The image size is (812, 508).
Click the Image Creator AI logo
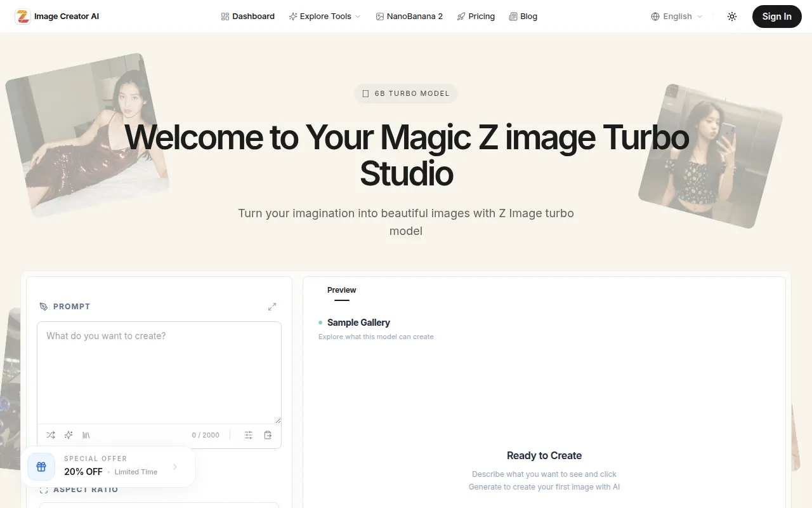pos(57,17)
